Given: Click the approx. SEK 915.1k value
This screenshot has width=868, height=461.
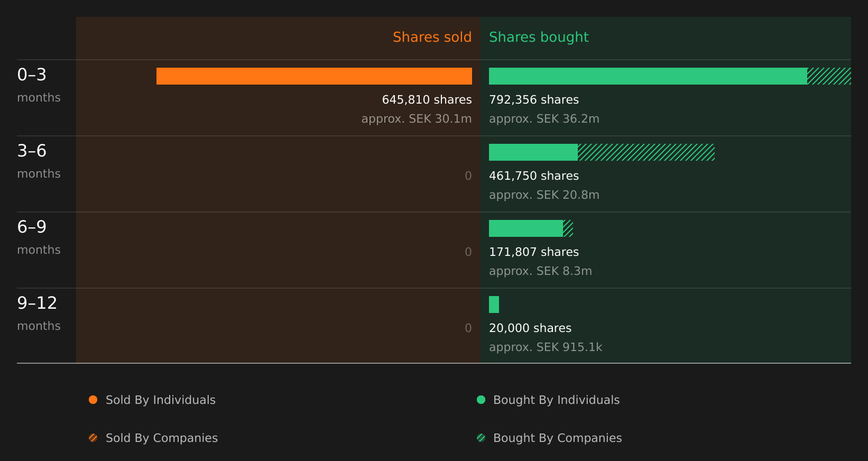Looking at the screenshot, I should tap(546, 347).
